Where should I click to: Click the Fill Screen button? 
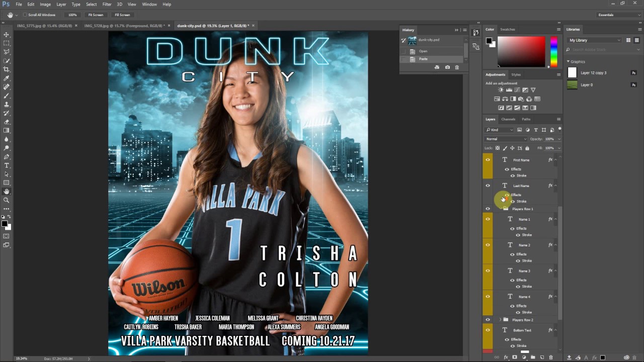[122, 15]
